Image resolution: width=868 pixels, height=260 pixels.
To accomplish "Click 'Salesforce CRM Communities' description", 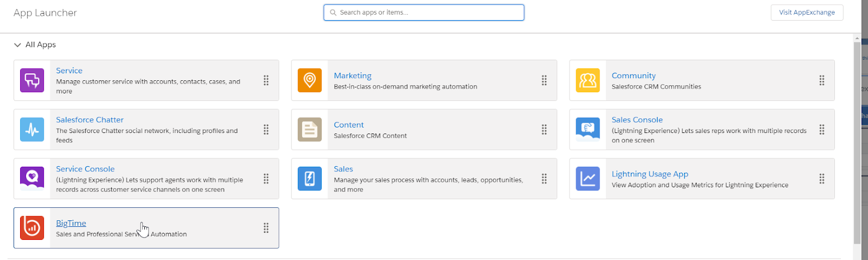I will coord(656,87).
